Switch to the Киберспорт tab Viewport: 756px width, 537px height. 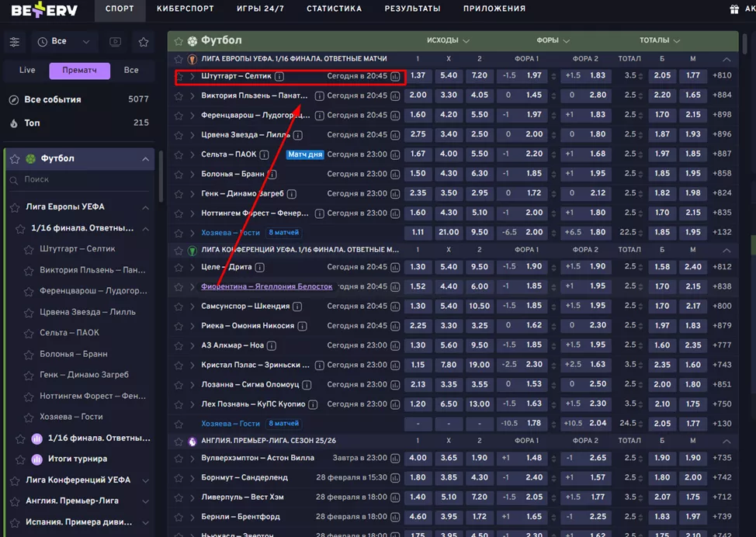coord(186,9)
